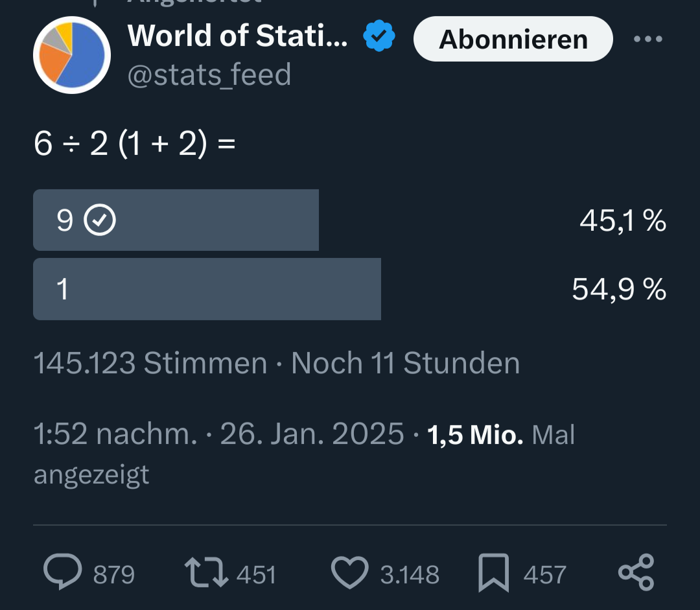Open the @stats_feed handle
700x610 pixels.
point(209,75)
